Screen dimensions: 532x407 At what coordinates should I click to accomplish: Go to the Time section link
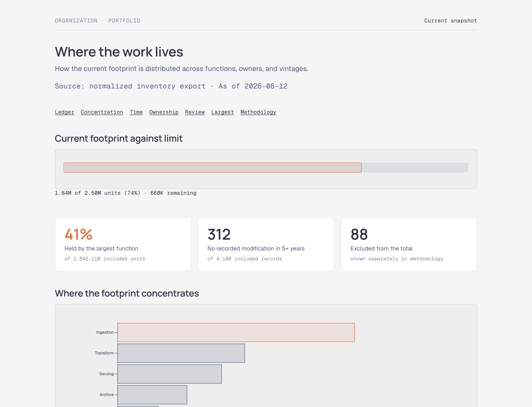coord(136,112)
